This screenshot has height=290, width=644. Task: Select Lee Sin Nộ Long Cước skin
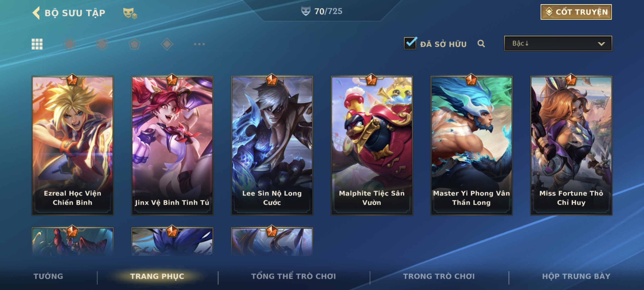pyautogui.click(x=272, y=145)
